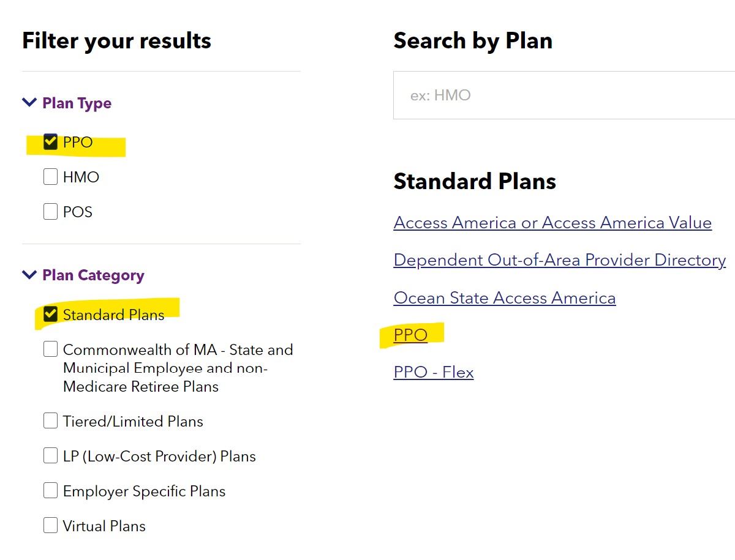Check the POS plan type checkbox
735x560 pixels.
pyautogui.click(x=50, y=212)
